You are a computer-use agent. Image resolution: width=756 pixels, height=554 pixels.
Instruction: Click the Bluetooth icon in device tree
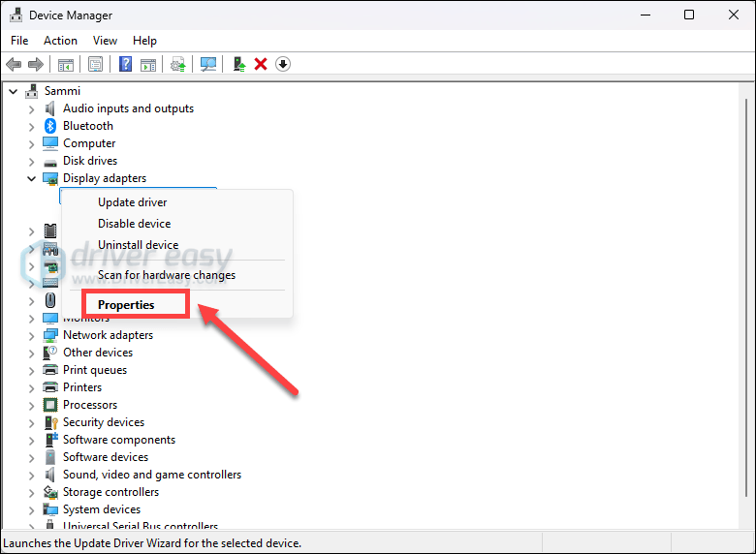(51, 126)
